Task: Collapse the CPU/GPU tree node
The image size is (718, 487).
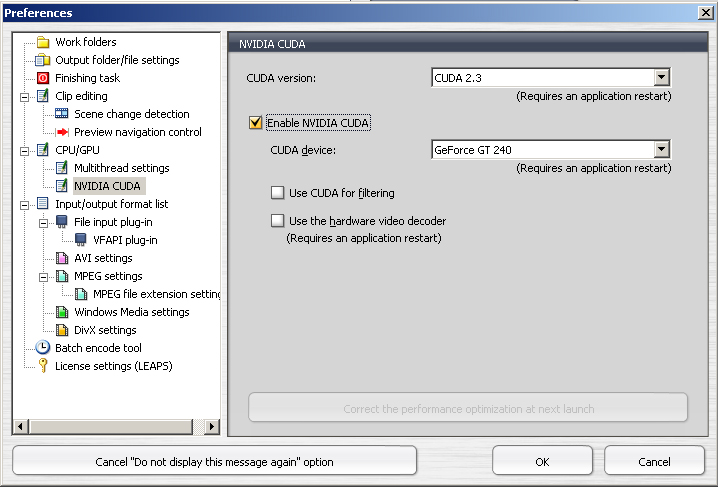Action: pos(25,151)
